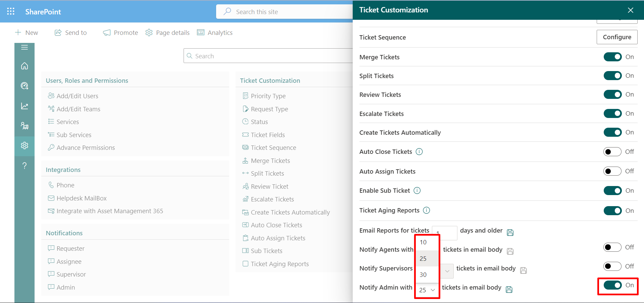Click the Auto Close Tickets info icon
This screenshot has height=303, width=644.
tap(419, 151)
